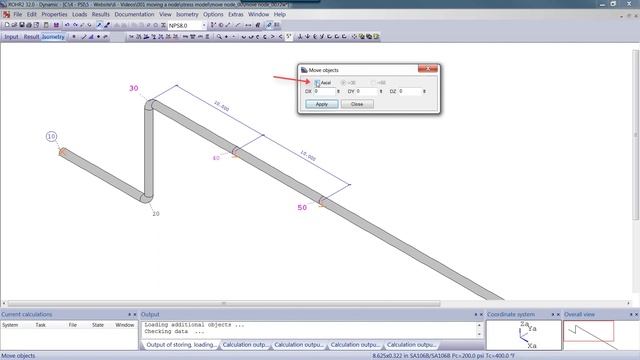Select the +30 radio button
The height and width of the screenshot is (360, 640).
tap(343, 83)
